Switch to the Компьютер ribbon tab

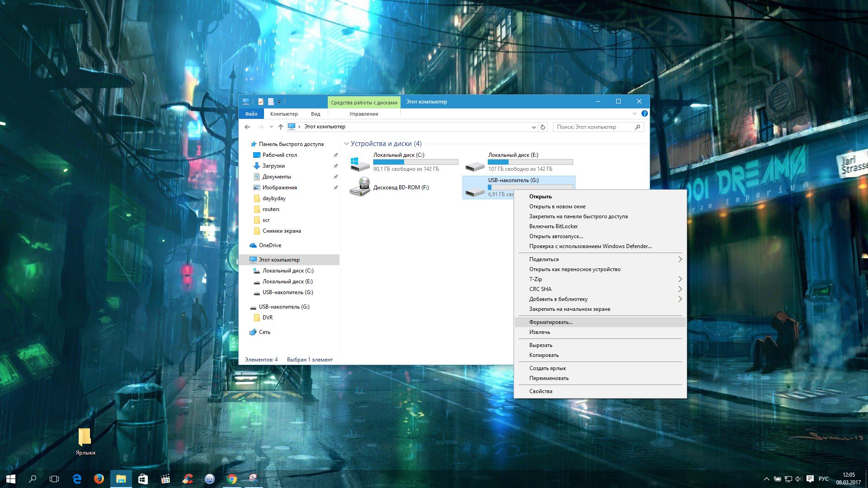[x=284, y=114]
